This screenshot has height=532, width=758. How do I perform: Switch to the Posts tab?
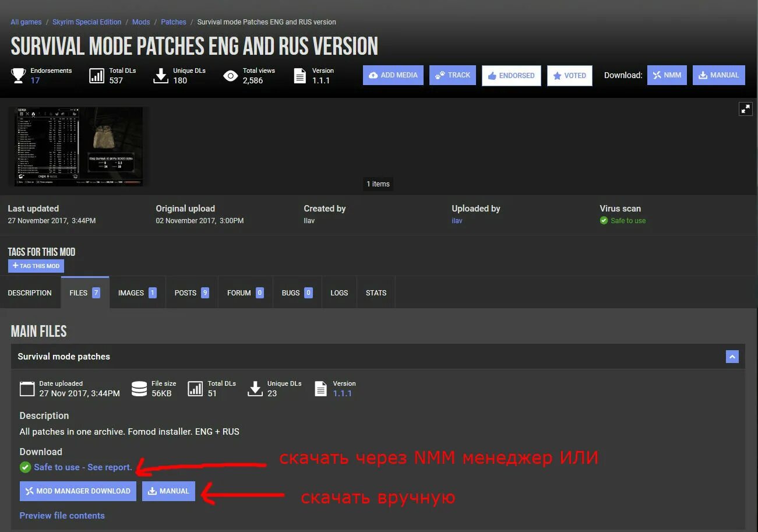(192, 293)
